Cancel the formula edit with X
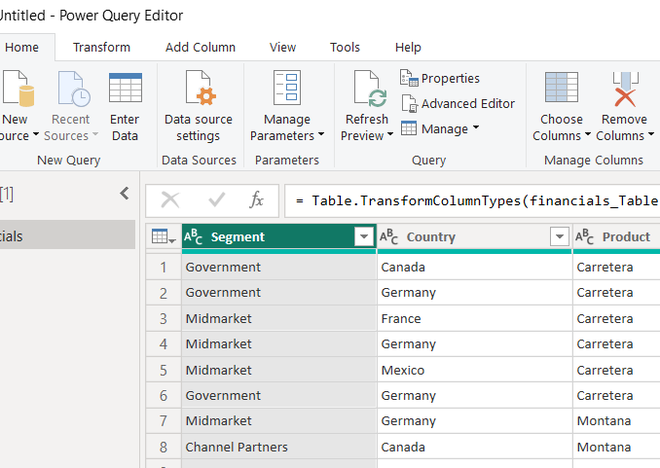 [171, 200]
